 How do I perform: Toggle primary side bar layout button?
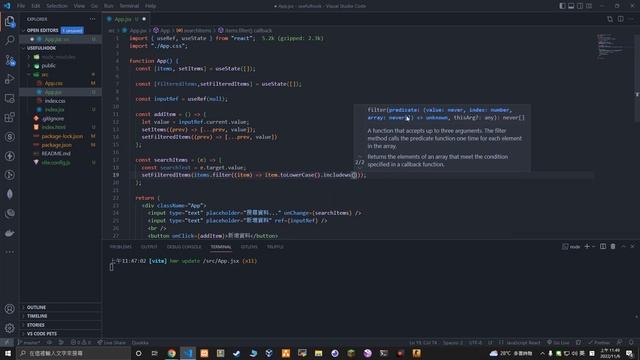click(x=562, y=6)
